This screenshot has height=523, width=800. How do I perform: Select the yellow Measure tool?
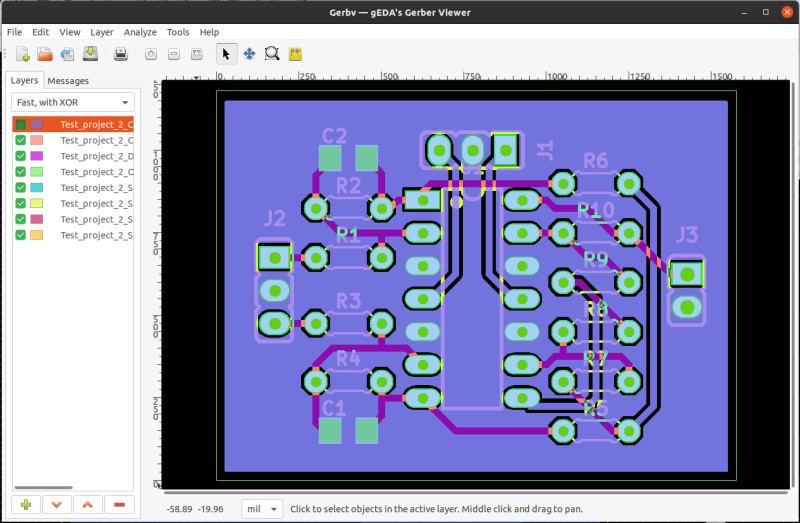pos(295,54)
